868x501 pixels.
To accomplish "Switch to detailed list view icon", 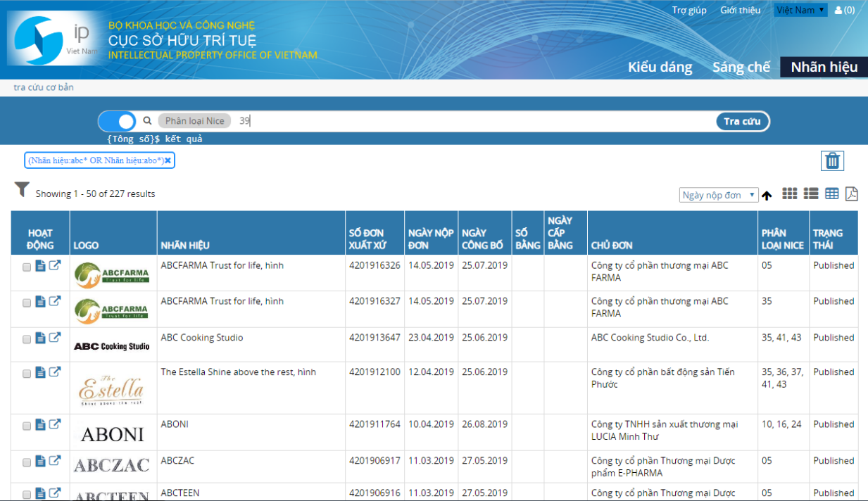I will [811, 194].
